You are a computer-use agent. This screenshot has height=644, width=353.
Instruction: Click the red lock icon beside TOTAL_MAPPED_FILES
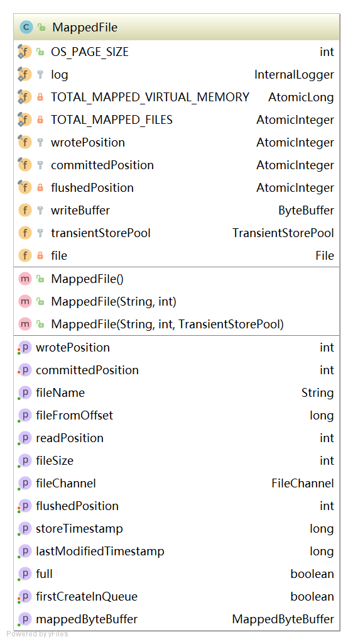pos(40,120)
